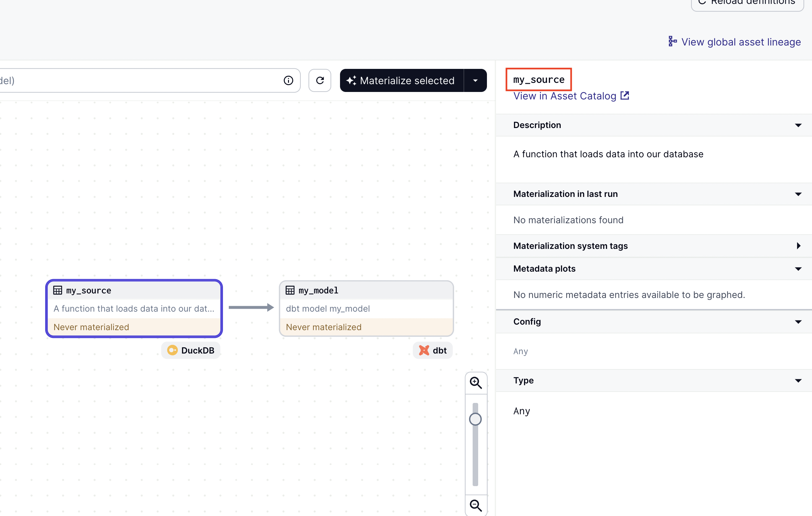Collapse the Config section
Image resolution: width=812 pixels, height=516 pixels.
798,322
